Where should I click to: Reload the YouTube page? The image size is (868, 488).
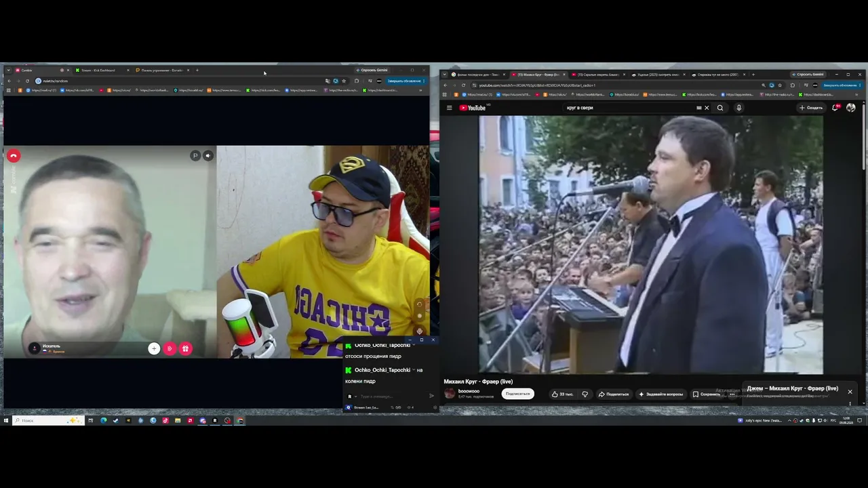coord(464,85)
